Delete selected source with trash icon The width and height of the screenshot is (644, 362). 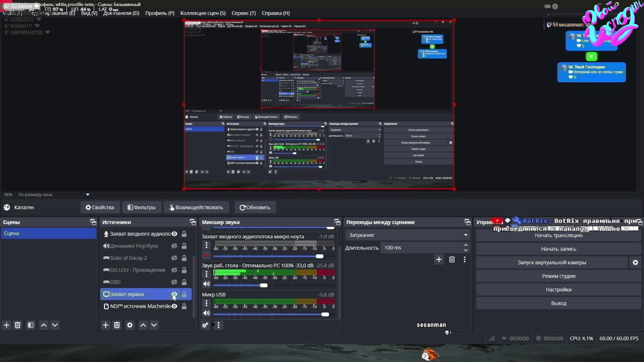click(x=117, y=325)
